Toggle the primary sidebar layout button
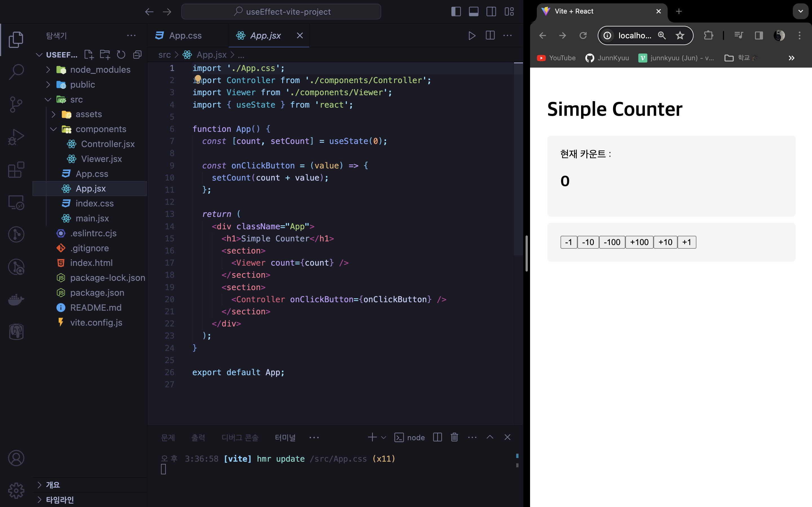This screenshot has height=507, width=812. tap(456, 12)
